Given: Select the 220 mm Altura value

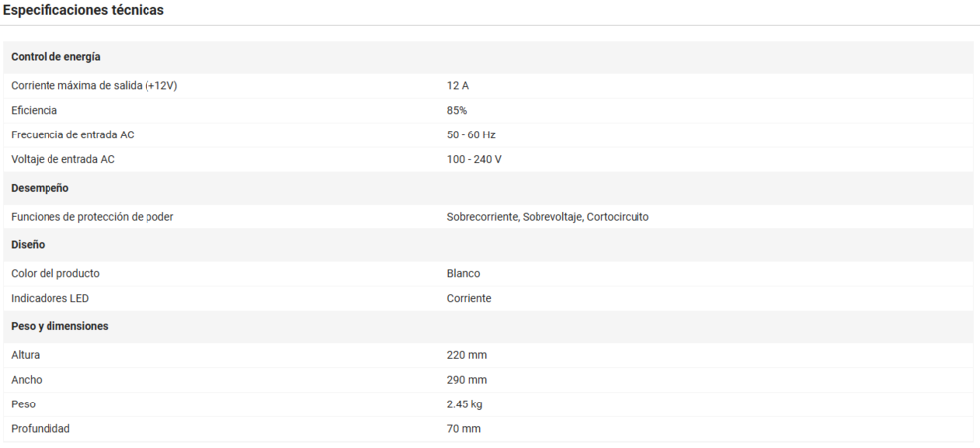Looking at the screenshot, I should pyautogui.click(x=467, y=355).
